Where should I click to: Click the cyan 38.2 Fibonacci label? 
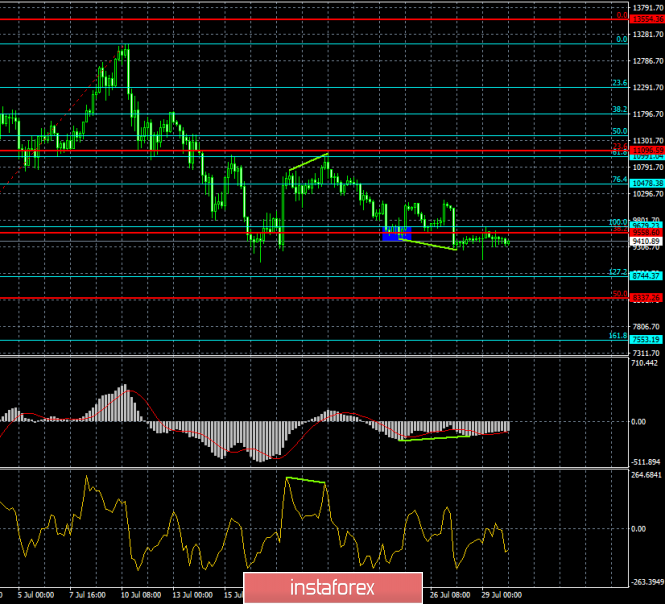click(619, 109)
